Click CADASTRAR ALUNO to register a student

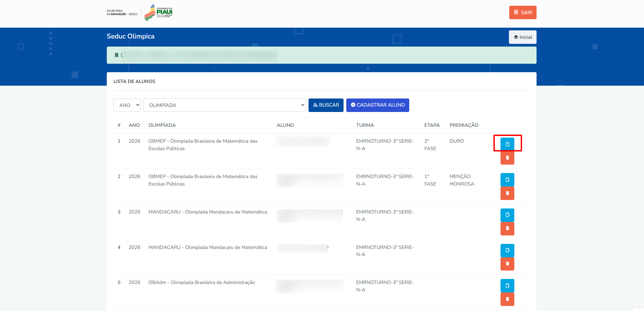pyautogui.click(x=378, y=105)
